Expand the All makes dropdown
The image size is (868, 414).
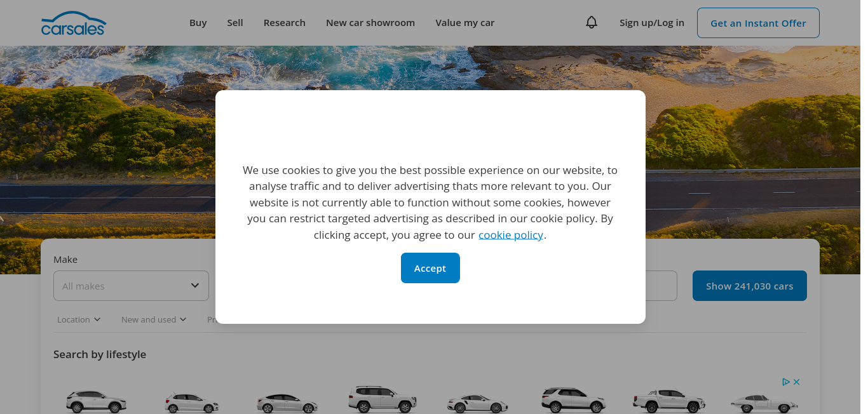[131, 286]
